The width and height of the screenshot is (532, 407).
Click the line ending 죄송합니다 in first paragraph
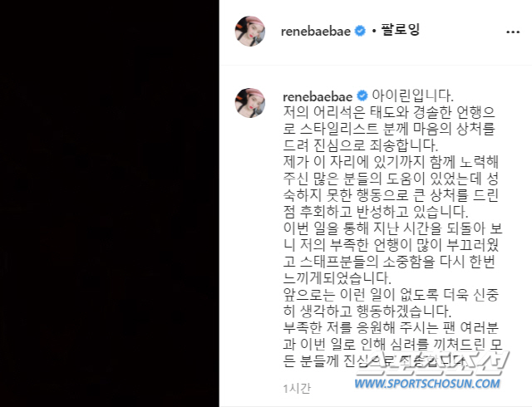361,145
